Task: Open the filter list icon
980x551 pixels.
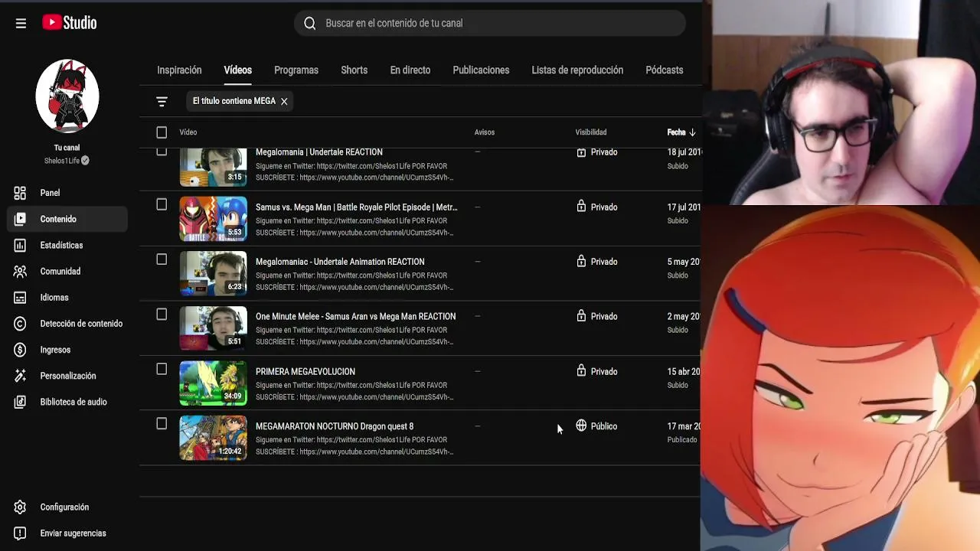Action: (162, 101)
